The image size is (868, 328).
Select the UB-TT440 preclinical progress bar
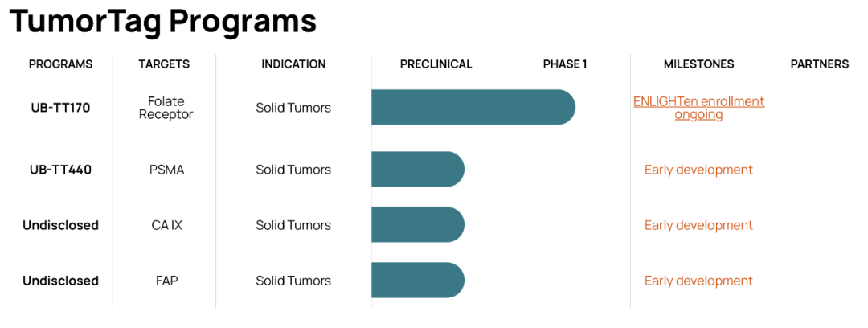[418, 169]
